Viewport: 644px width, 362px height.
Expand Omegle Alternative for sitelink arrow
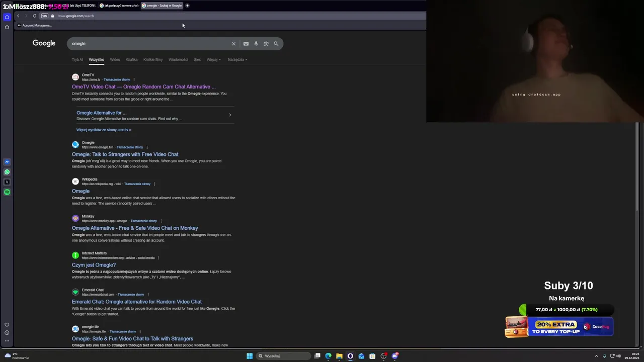230,115
